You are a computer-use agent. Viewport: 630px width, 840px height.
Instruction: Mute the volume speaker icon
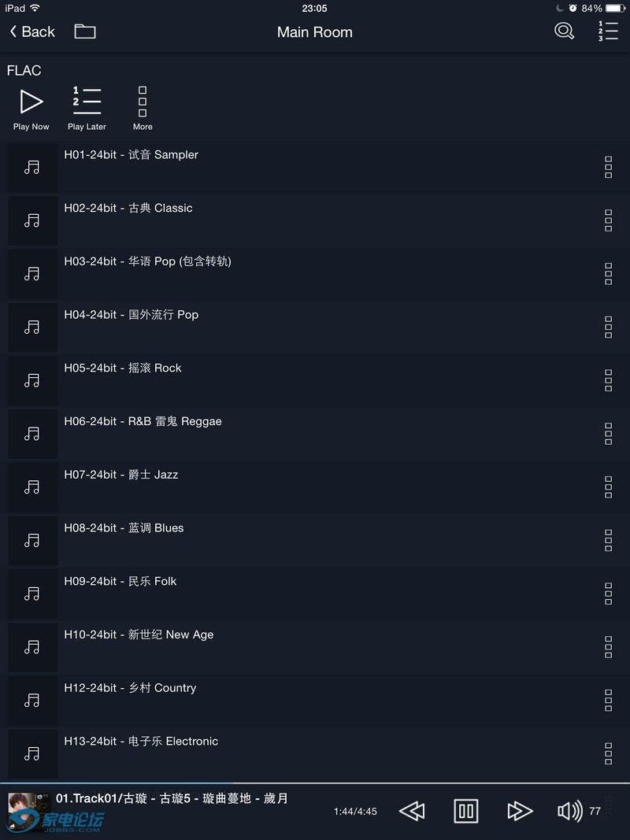click(569, 811)
